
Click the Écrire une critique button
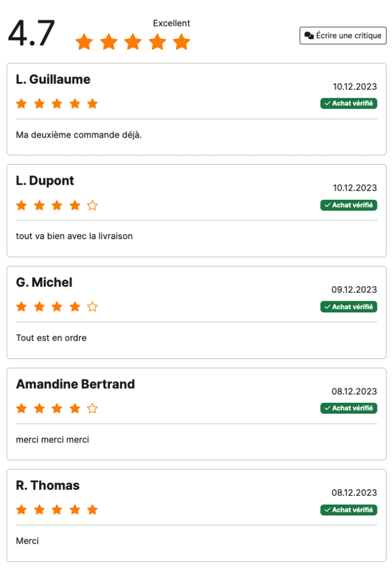click(343, 35)
